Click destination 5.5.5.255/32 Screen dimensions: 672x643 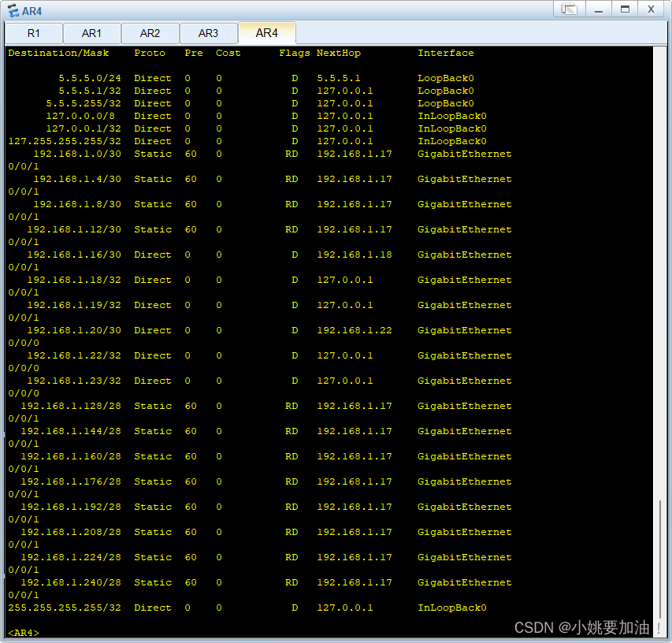coord(84,104)
